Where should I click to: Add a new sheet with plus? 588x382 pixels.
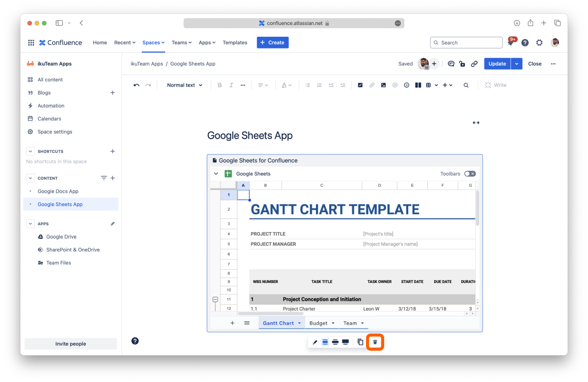pyautogui.click(x=232, y=323)
